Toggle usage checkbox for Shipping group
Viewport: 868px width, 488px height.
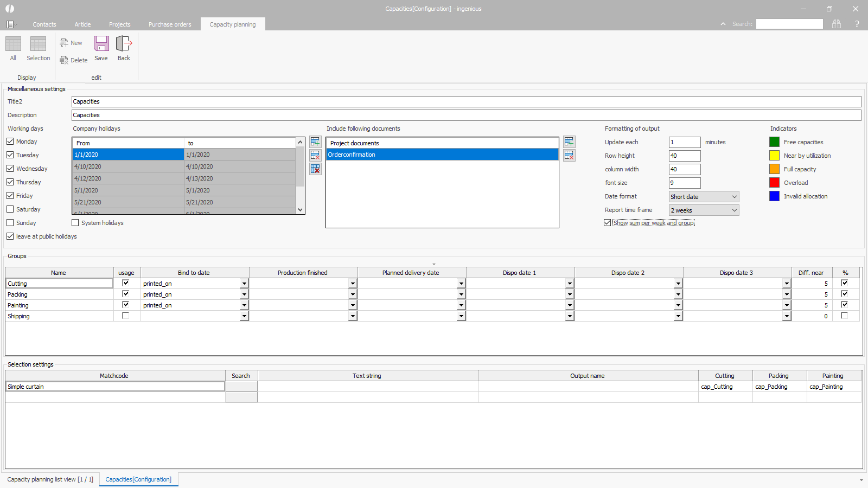point(126,316)
